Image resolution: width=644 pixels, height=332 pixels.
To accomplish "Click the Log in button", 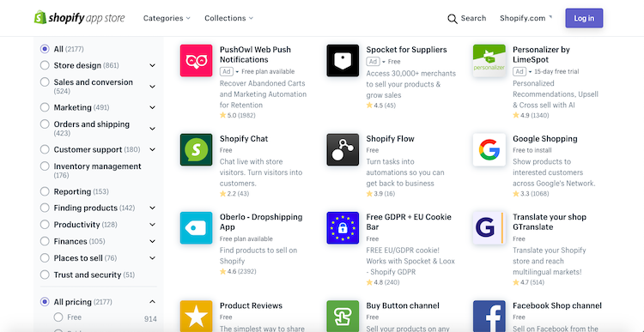I will coord(584,18).
